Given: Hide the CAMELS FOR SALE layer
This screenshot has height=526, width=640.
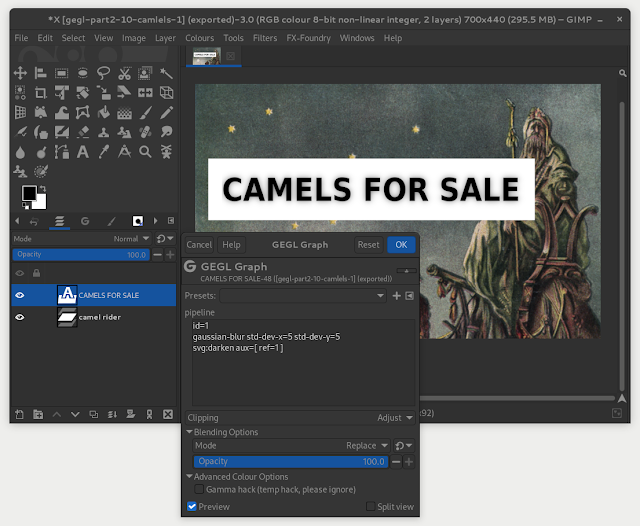Looking at the screenshot, I should [x=20, y=295].
